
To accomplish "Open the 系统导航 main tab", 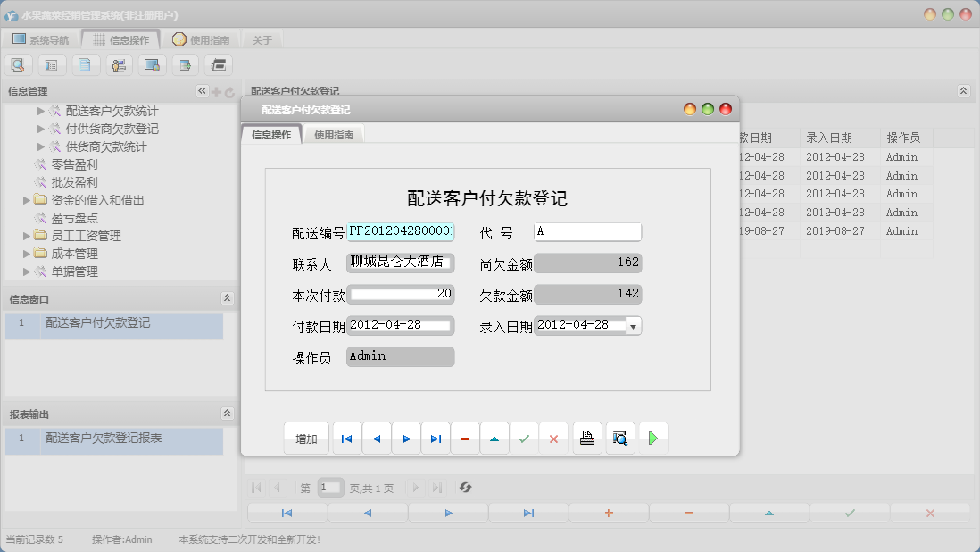I will pos(40,39).
